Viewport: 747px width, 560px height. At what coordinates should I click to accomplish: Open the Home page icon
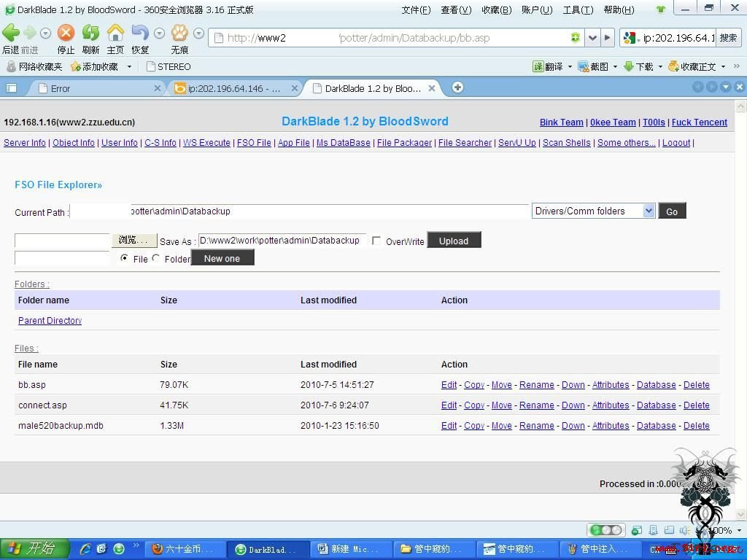115,32
